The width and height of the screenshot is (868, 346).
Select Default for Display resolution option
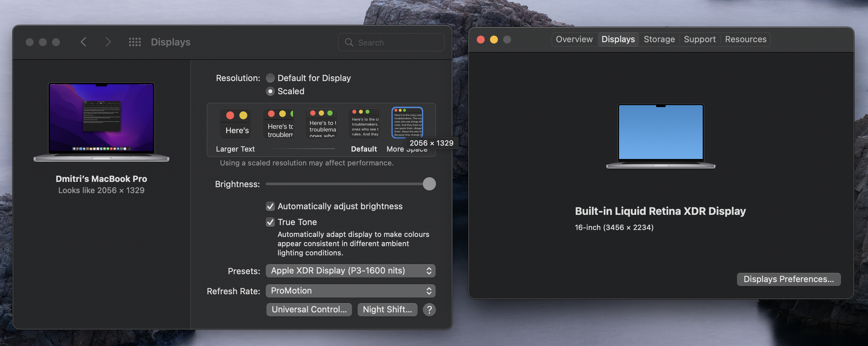point(270,78)
